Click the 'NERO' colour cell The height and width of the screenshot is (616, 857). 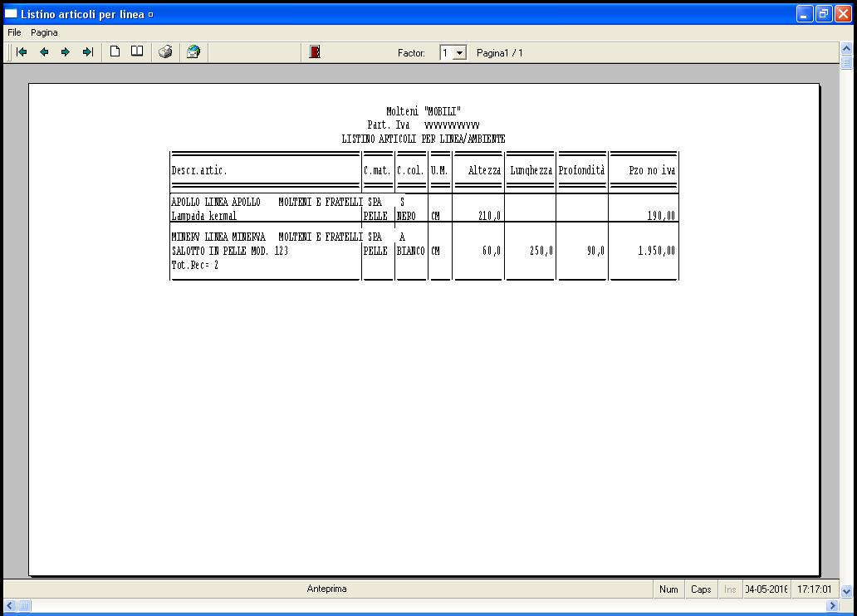[406, 216]
